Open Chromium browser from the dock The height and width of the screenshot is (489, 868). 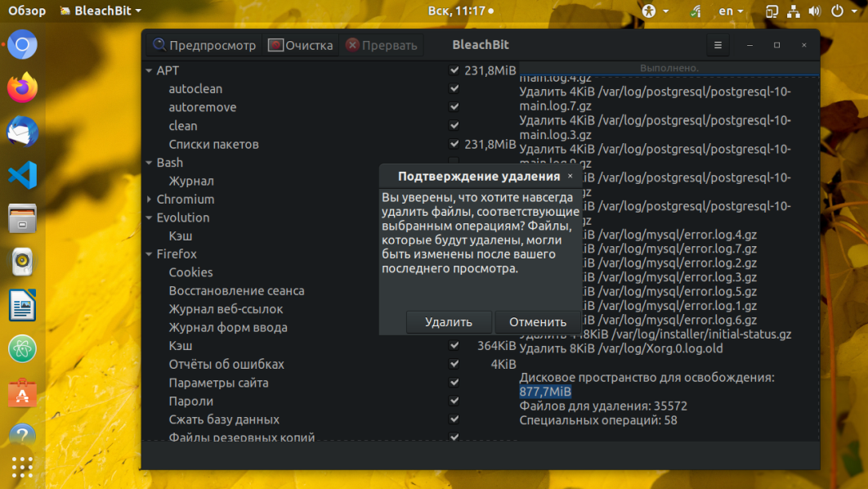22,44
